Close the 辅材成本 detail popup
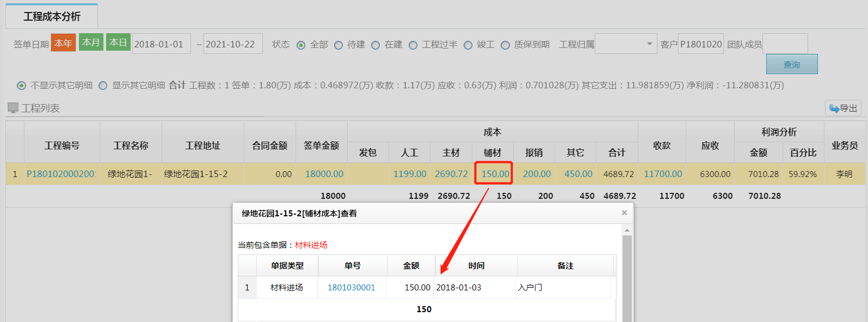Image resolution: width=868 pixels, height=322 pixels. tap(624, 213)
